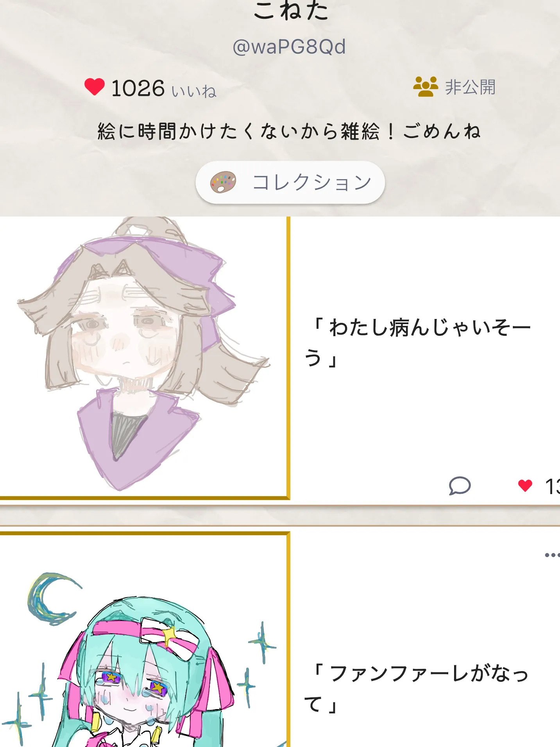Click the gold people group icon

425,86
